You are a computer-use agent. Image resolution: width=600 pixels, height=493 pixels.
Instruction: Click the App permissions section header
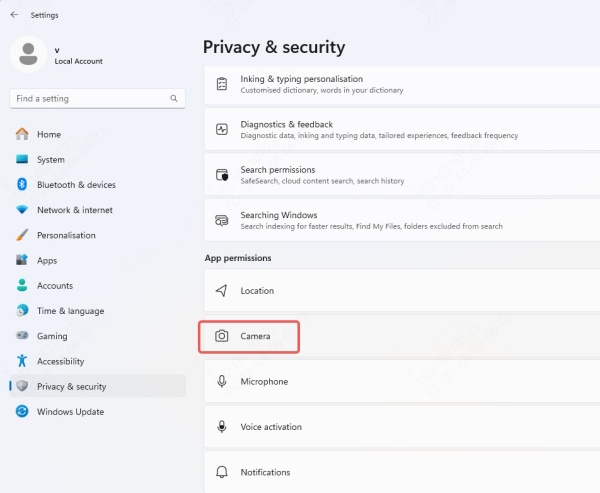(x=238, y=258)
